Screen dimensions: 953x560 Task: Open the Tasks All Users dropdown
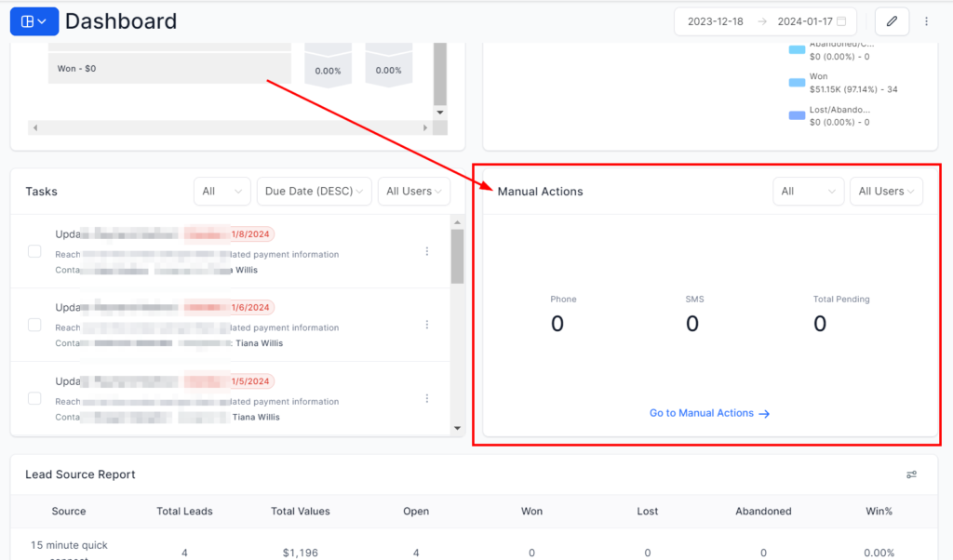pyautogui.click(x=414, y=192)
